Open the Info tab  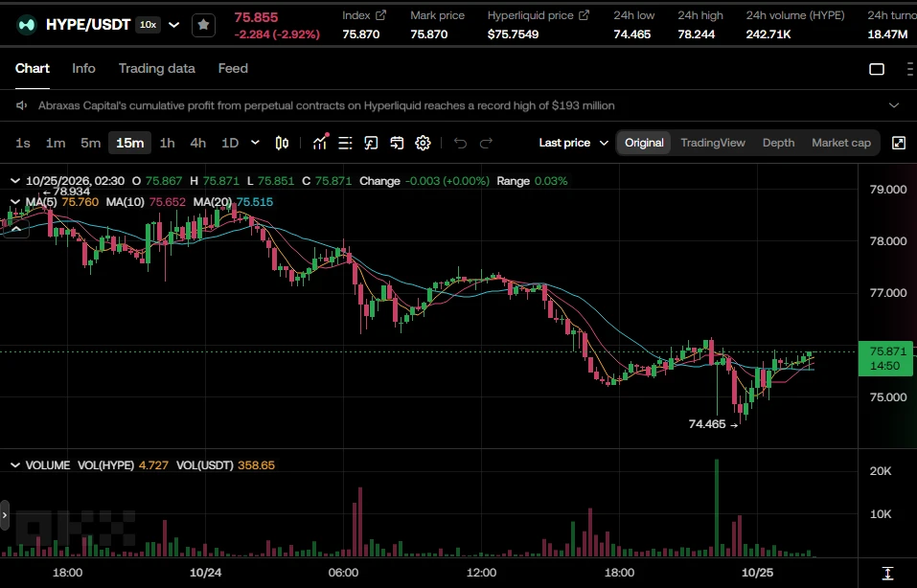(83, 68)
